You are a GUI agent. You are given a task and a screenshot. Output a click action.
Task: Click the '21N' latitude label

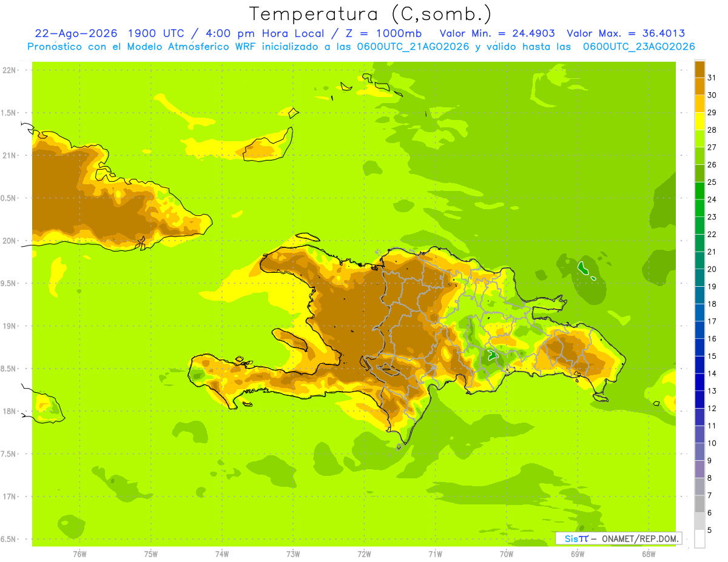point(9,156)
